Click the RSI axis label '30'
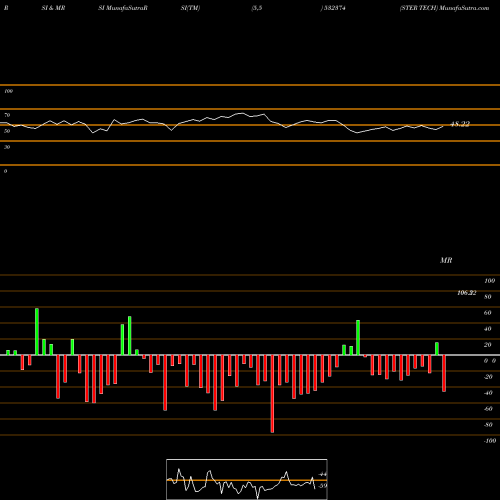 click(x=7, y=147)
